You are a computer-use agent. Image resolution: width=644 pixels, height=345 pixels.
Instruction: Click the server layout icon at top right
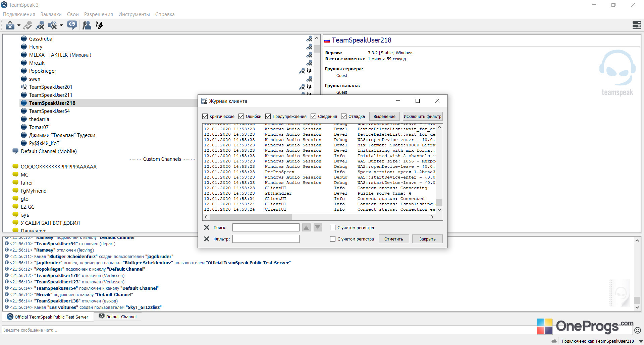coord(637,25)
